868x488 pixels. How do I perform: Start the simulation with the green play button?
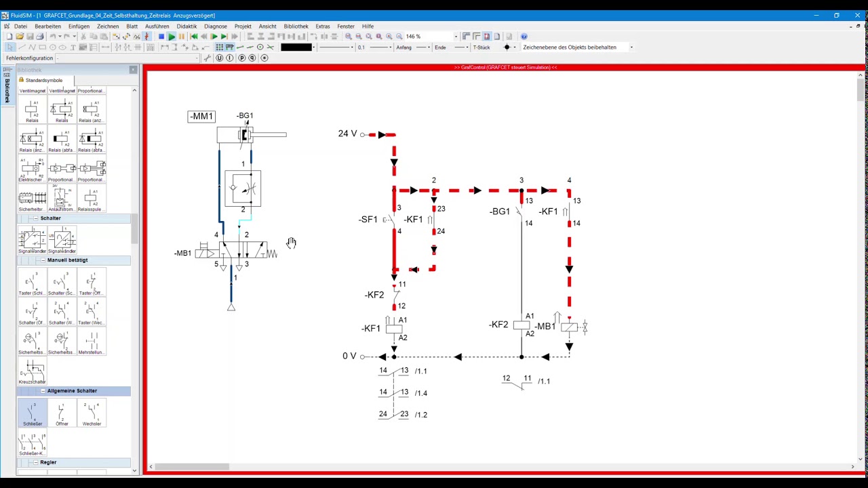[172, 37]
